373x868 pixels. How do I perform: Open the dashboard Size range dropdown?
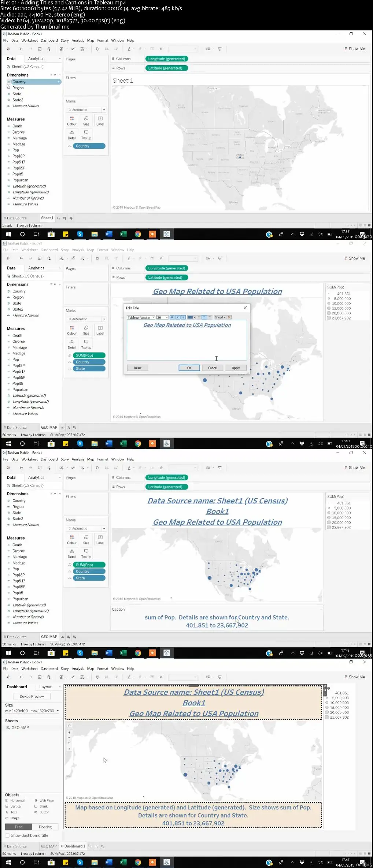click(x=32, y=711)
